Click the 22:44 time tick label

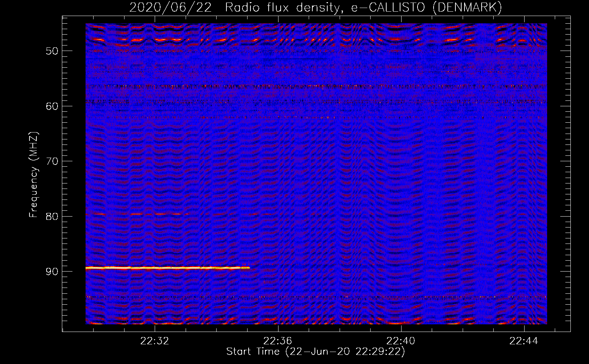[524, 341]
